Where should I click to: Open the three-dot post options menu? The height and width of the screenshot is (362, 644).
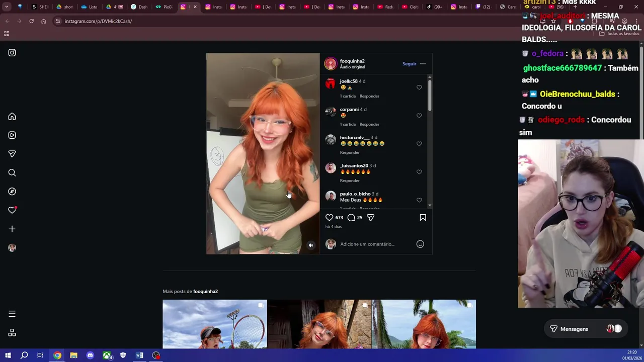(423, 64)
